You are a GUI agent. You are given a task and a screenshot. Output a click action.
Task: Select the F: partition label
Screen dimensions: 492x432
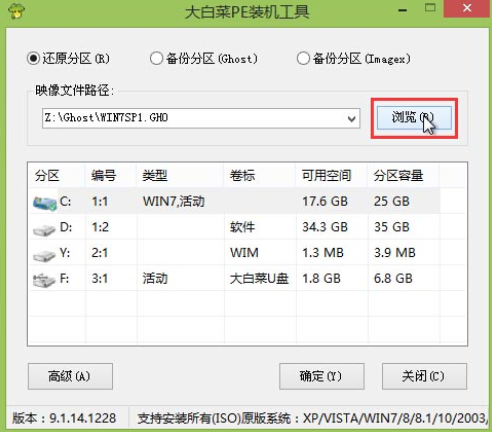(64, 278)
